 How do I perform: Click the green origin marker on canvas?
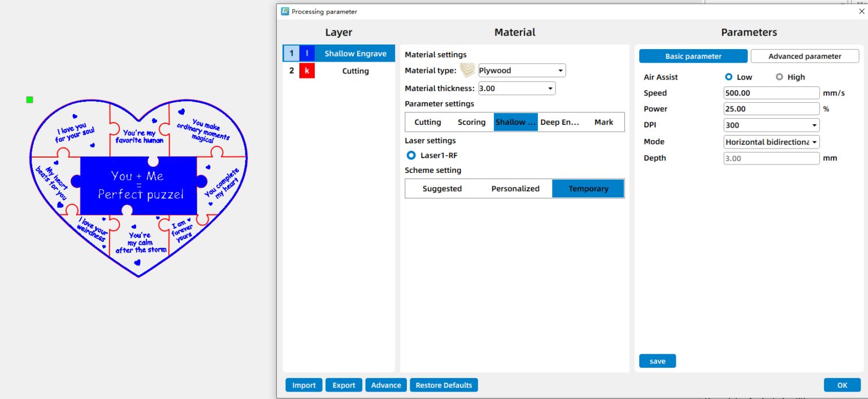point(29,100)
